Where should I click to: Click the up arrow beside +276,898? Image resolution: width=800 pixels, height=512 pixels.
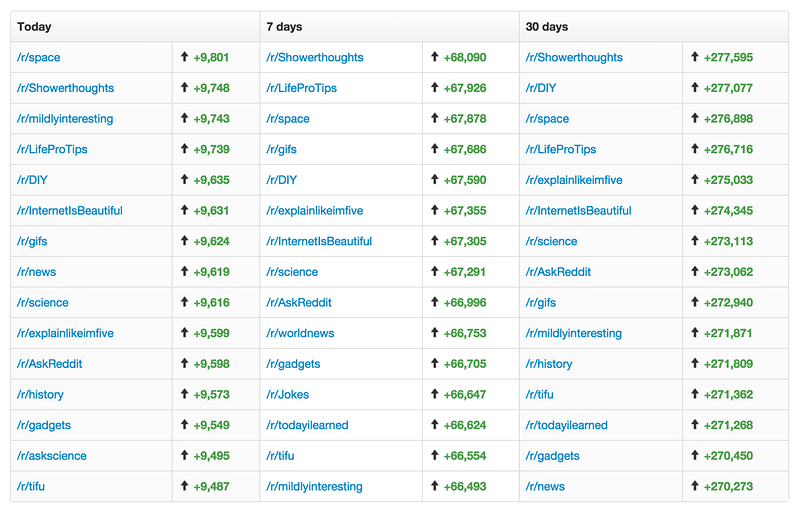point(695,118)
